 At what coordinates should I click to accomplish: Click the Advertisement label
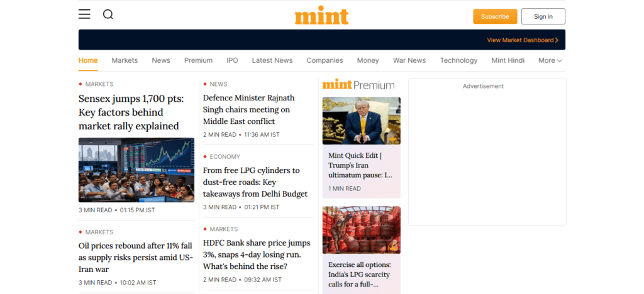pos(483,86)
